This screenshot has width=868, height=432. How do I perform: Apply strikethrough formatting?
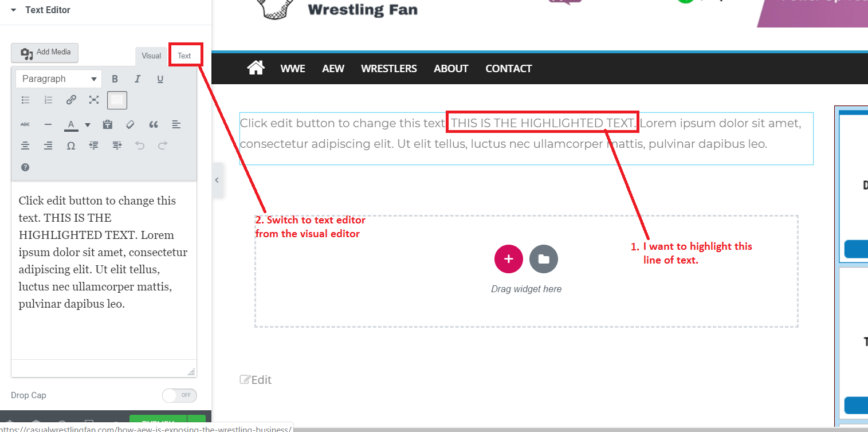click(25, 124)
